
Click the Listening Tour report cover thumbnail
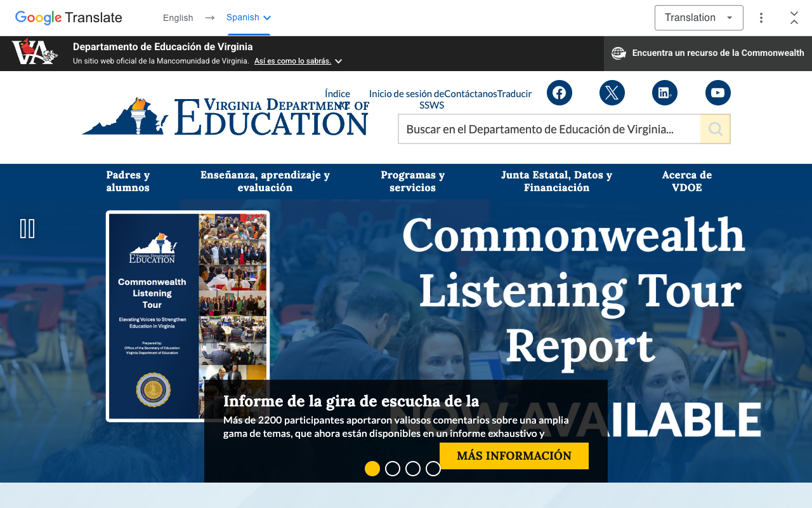188,316
